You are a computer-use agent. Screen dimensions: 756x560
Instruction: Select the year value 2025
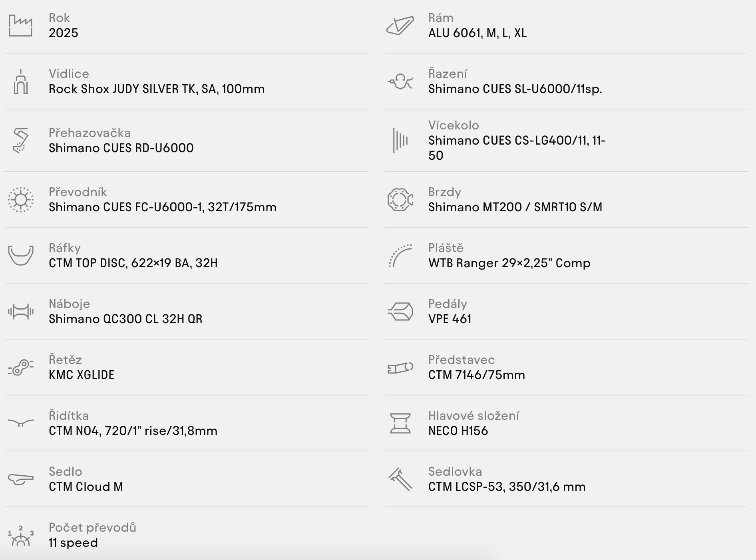point(64,33)
